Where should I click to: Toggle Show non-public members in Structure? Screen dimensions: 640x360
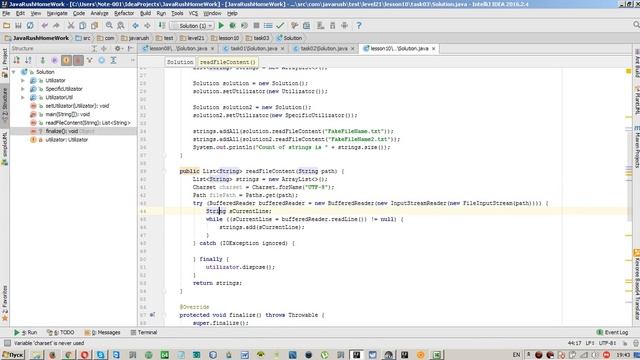pos(78,60)
